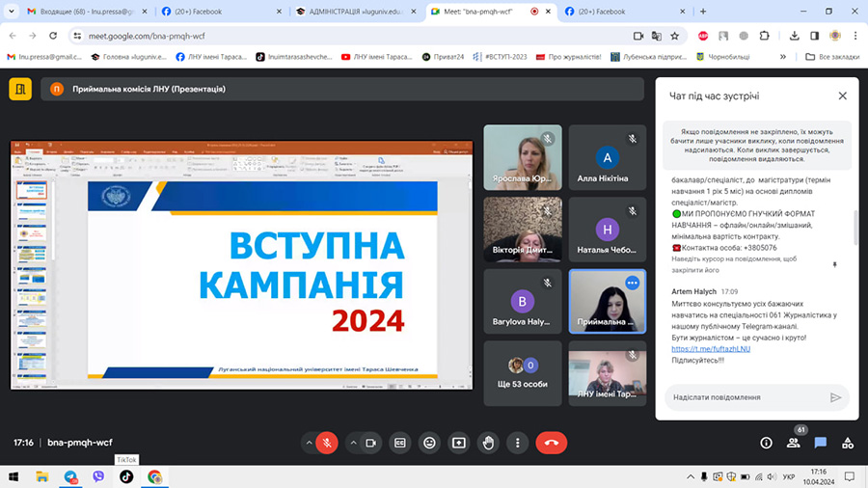This screenshot has width=868, height=488.
Task: Turn on the camera button
Action: 371,443
